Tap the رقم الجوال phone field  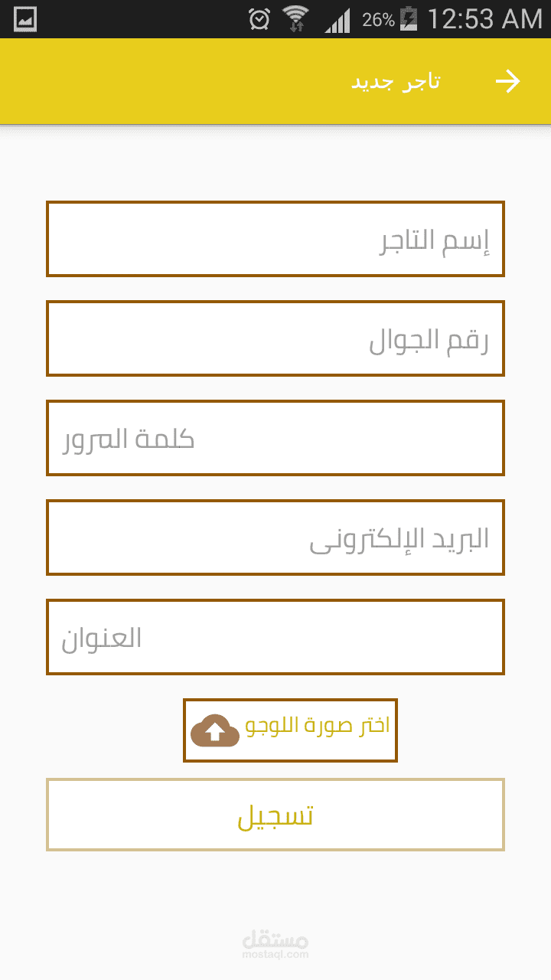coord(275,338)
